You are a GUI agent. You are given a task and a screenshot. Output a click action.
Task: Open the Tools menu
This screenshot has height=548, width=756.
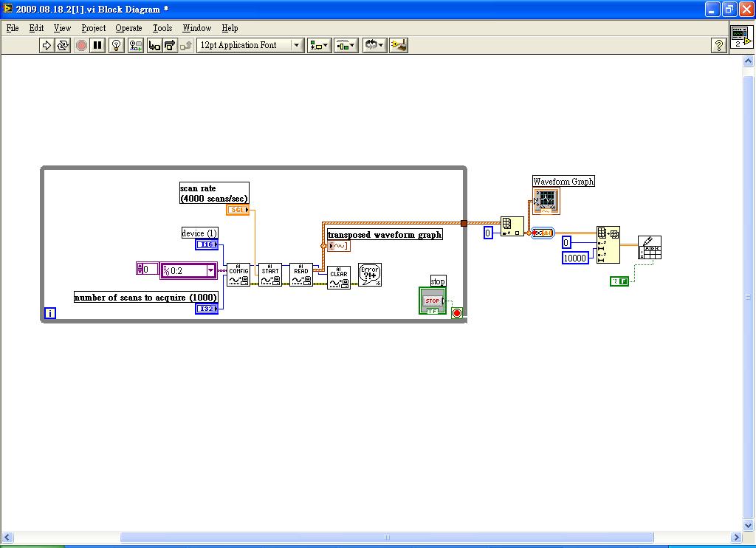click(x=162, y=28)
